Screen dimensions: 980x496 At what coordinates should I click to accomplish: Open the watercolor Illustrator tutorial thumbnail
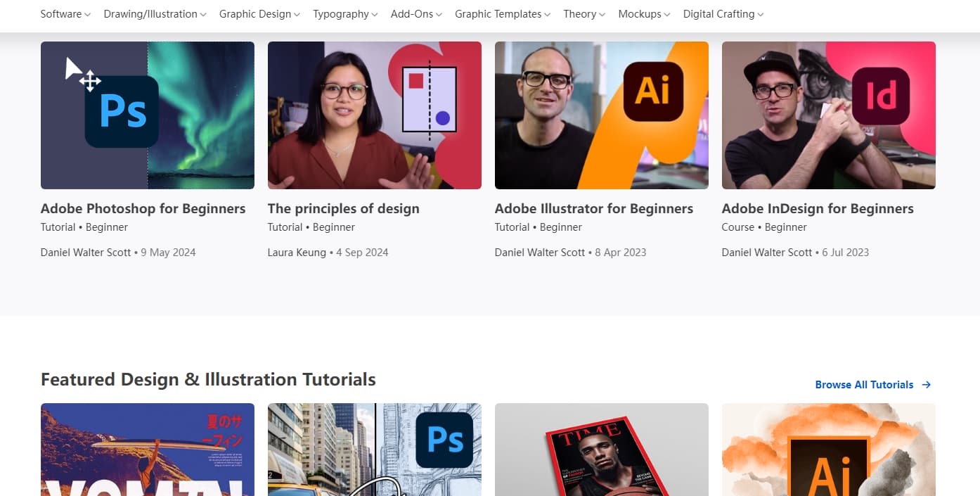pos(829,450)
